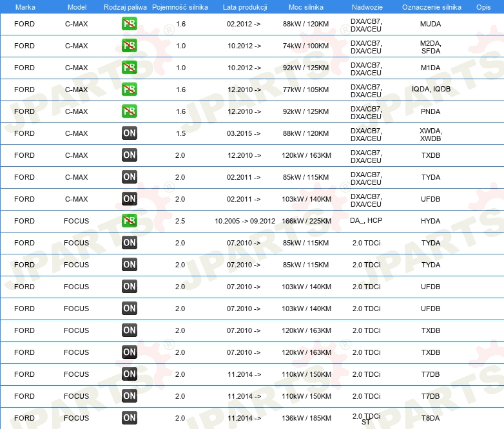The height and width of the screenshot is (429, 504).
Task: Click the ON diesel icon in the C-MAX TXDB row
Action: coord(129,155)
